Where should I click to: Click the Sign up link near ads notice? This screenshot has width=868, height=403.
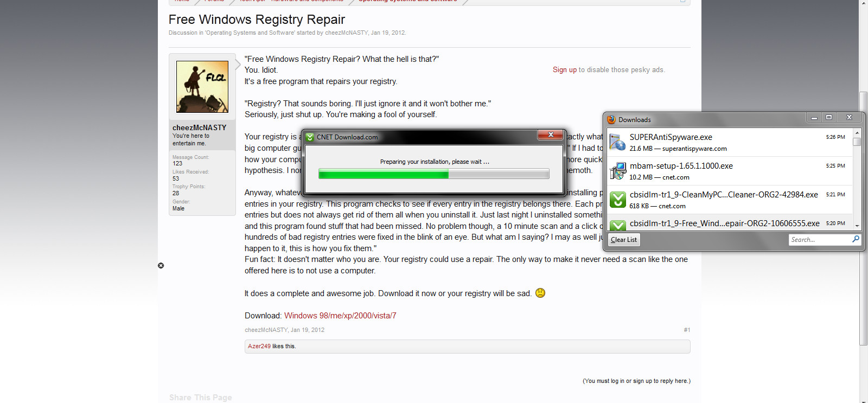click(x=565, y=69)
